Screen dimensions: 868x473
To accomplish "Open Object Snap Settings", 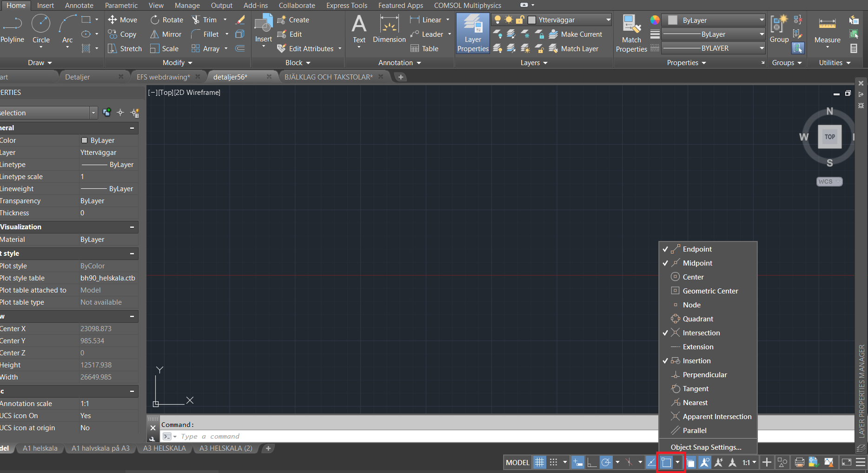I will 708,447.
